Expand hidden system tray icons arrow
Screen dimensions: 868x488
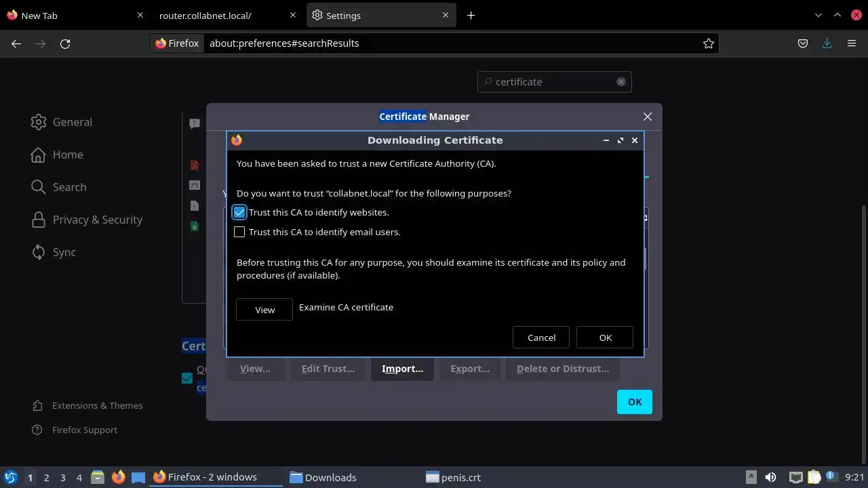(751, 477)
